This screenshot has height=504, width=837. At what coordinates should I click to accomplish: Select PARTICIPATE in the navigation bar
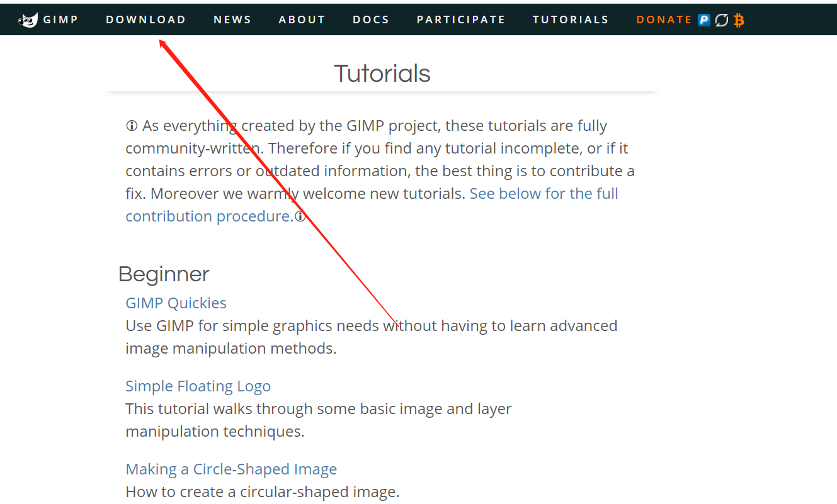(x=461, y=20)
